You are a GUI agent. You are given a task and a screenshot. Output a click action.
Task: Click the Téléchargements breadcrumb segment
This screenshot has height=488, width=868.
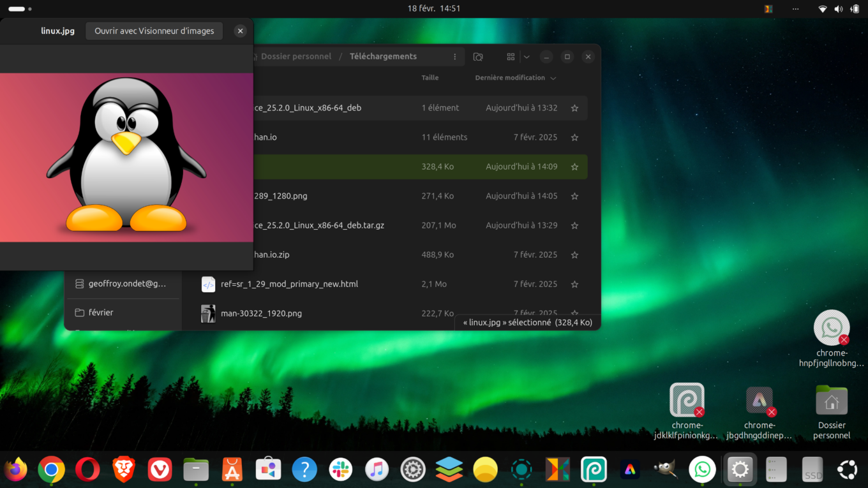point(383,56)
